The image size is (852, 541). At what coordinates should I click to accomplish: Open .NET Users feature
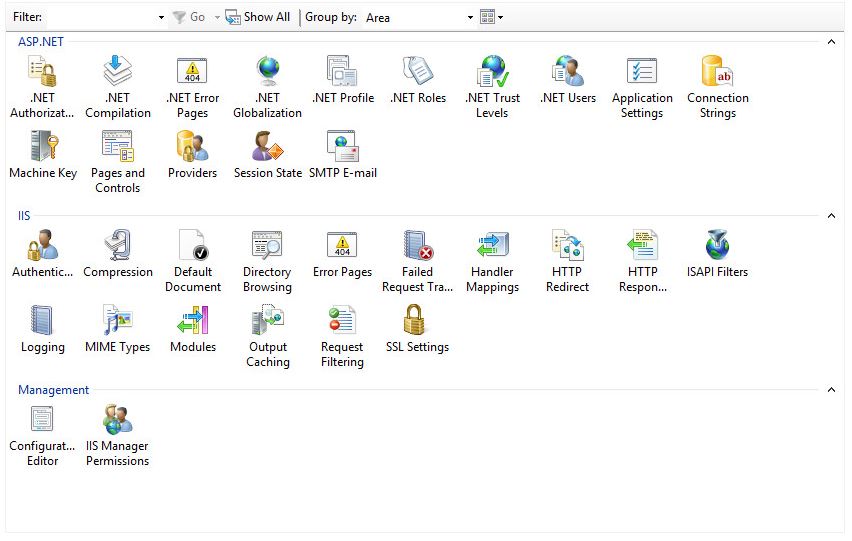[x=568, y=80]
